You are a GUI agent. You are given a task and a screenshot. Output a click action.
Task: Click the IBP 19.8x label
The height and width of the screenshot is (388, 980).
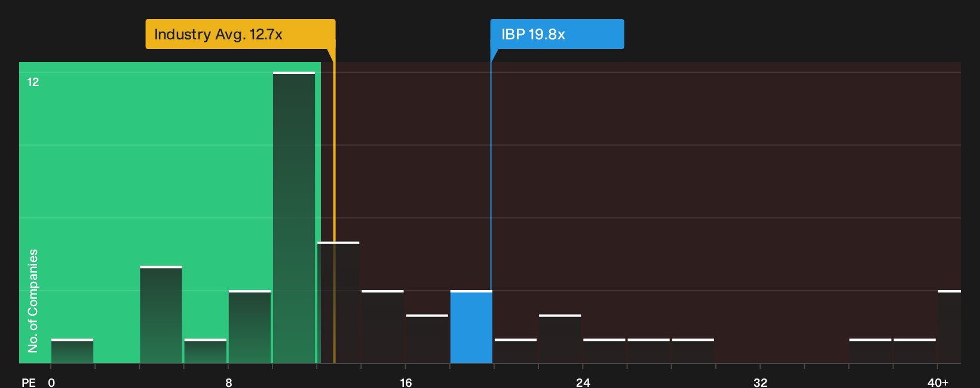point(557,34)
